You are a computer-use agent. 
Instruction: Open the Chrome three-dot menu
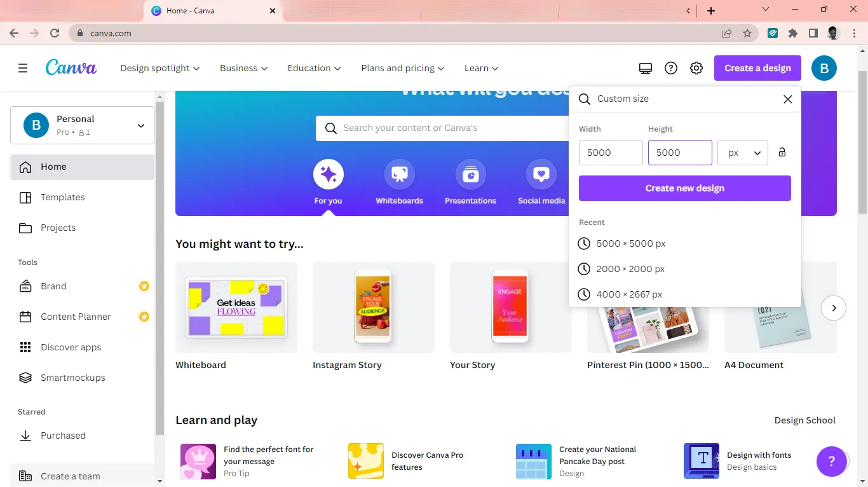pos(855,33)
